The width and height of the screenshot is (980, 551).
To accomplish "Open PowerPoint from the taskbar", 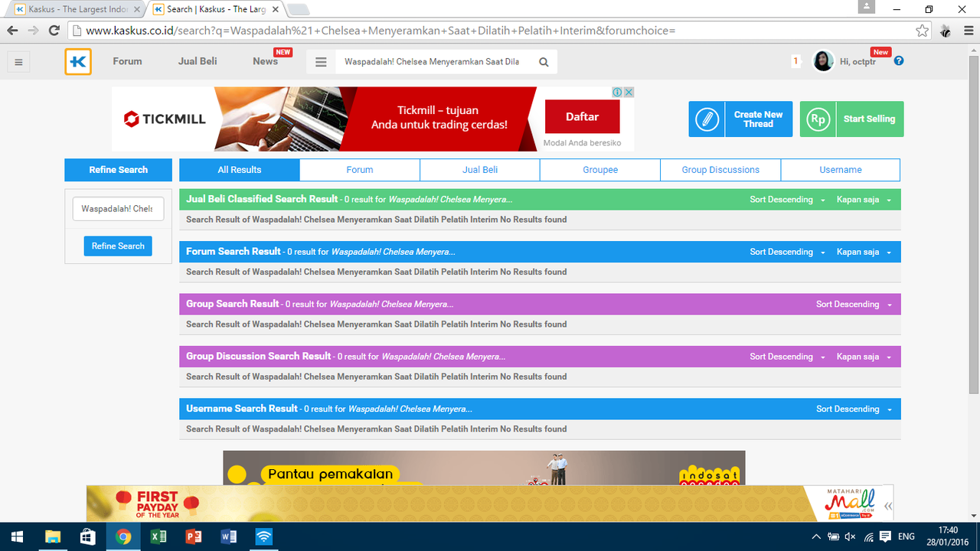I will [194, 536].
